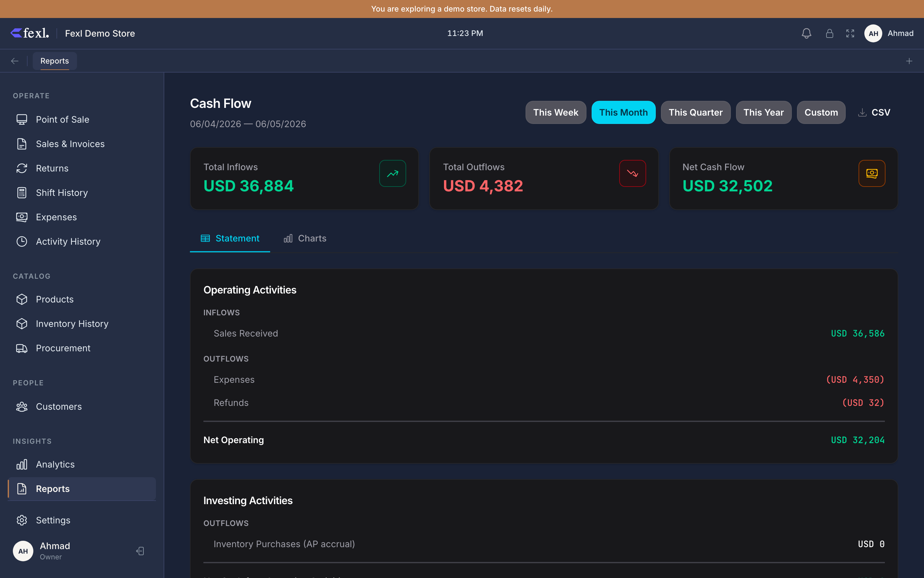Click the Total Inflows USD 36,884 value

[x=248, y=186]
